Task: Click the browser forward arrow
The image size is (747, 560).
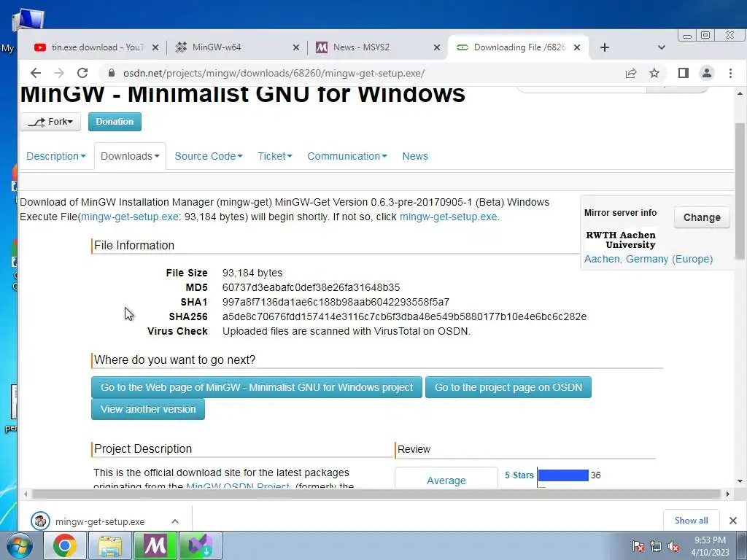Action: coord(59,73)
